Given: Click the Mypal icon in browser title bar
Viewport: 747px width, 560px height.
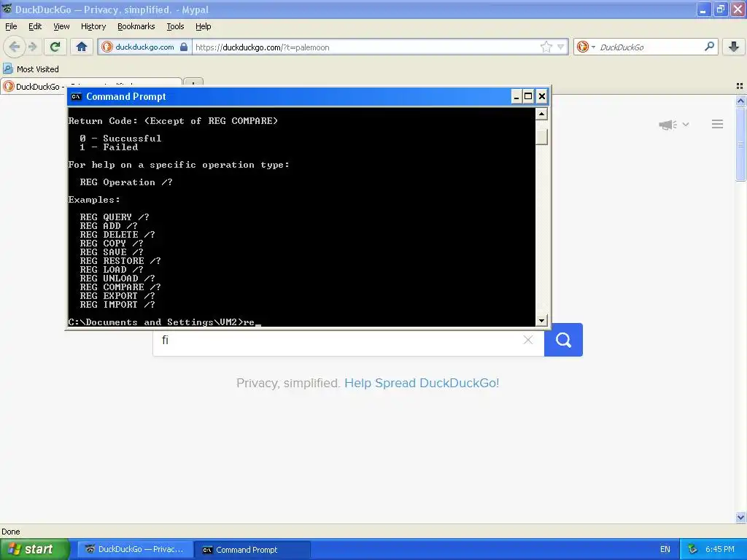Looking at the screenshot, I should 7,9.
